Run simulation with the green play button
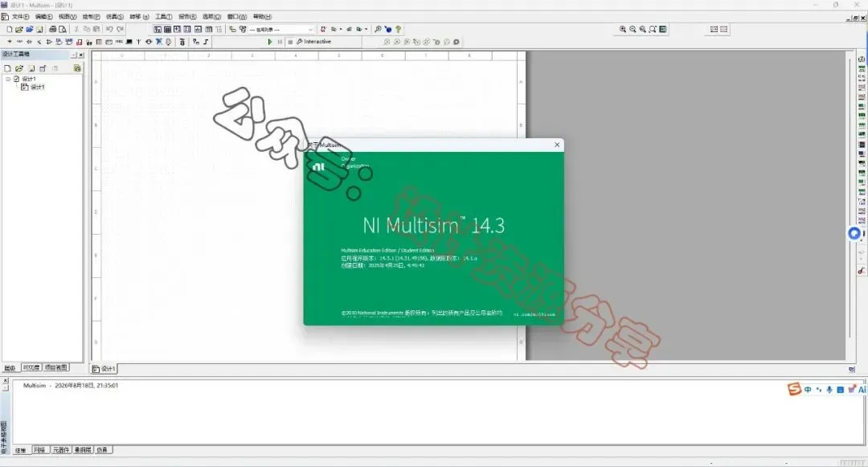 [269, 42]
